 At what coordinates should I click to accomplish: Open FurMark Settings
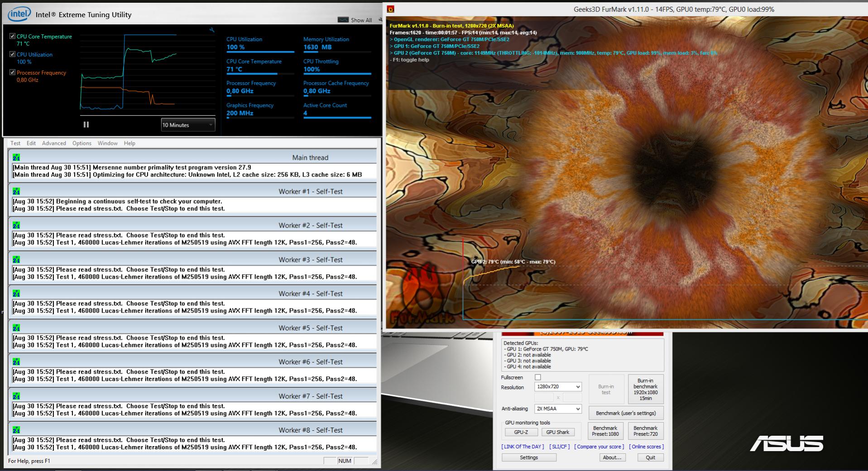(529, 457)
